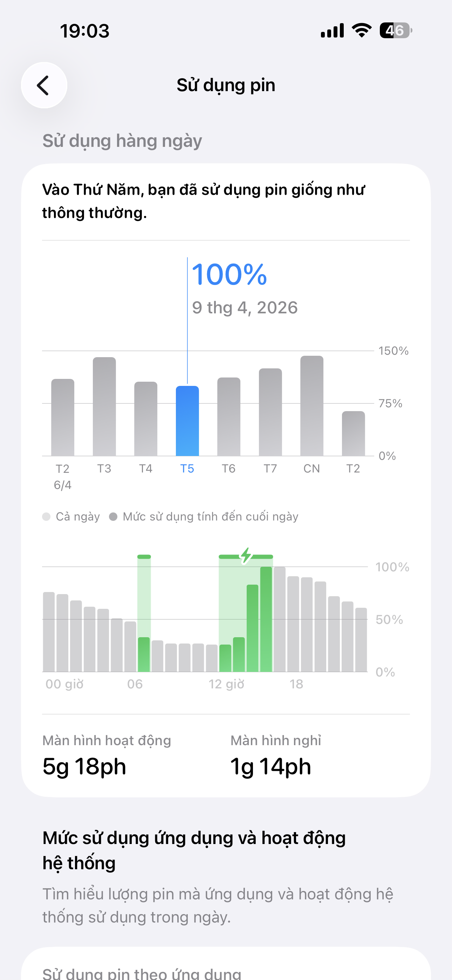
Task: Tap the back arrow button
Action: click(x=44, y=85)
